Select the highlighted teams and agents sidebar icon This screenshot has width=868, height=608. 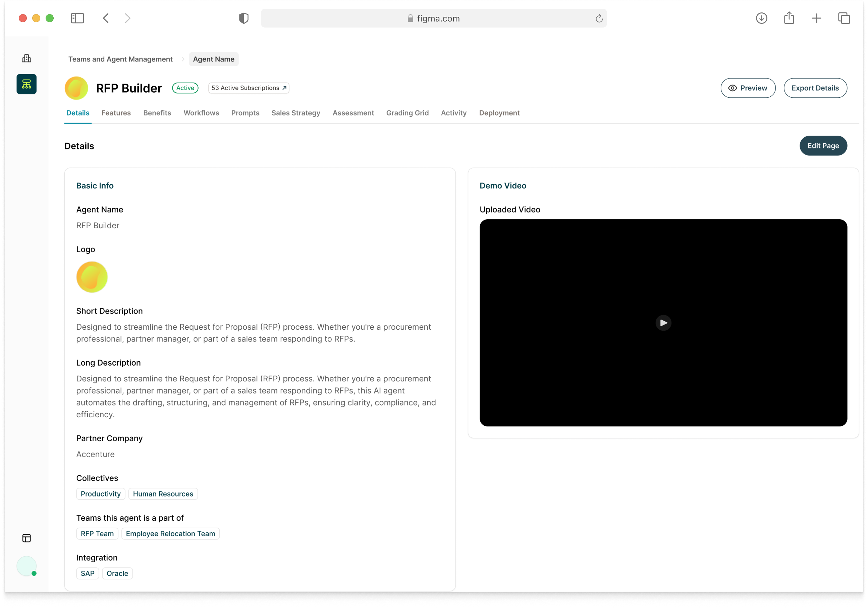[x=26, y=84]
